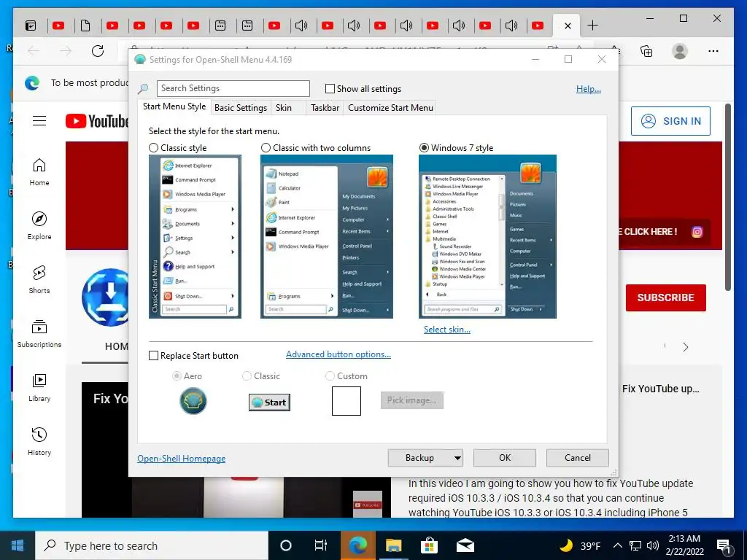Click the channel tabs next arrow
The height and width of the screenshot is (560, 747).
pos(686,347)
